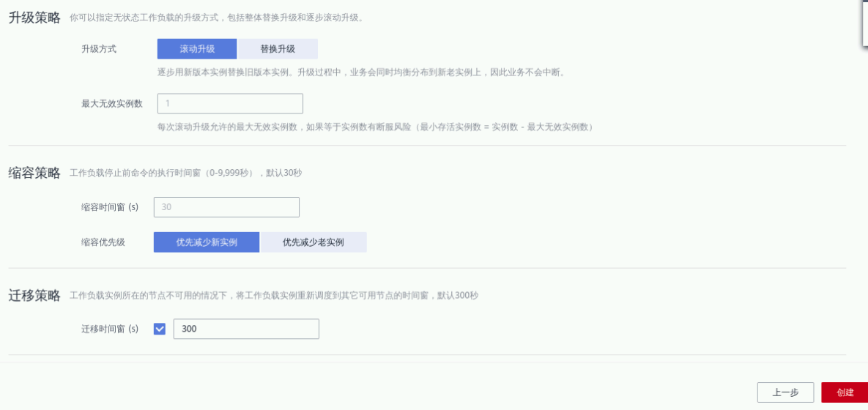
Task: Focus the 缩容时间窗 (s) input box
Action: point(226,207)
